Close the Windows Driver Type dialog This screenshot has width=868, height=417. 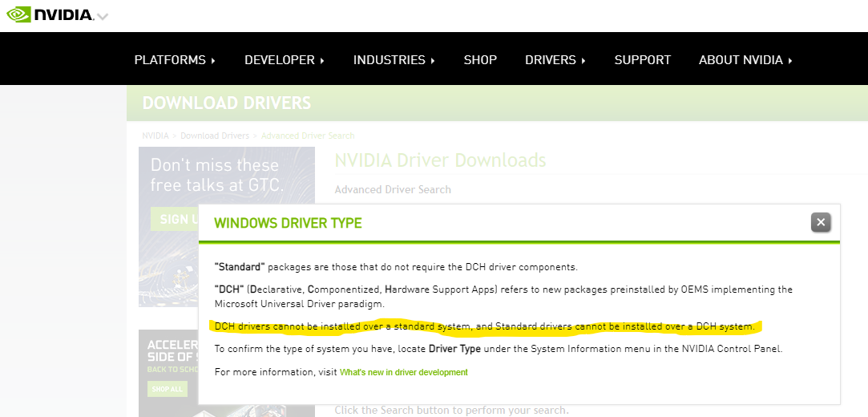(x=821, y=223)
